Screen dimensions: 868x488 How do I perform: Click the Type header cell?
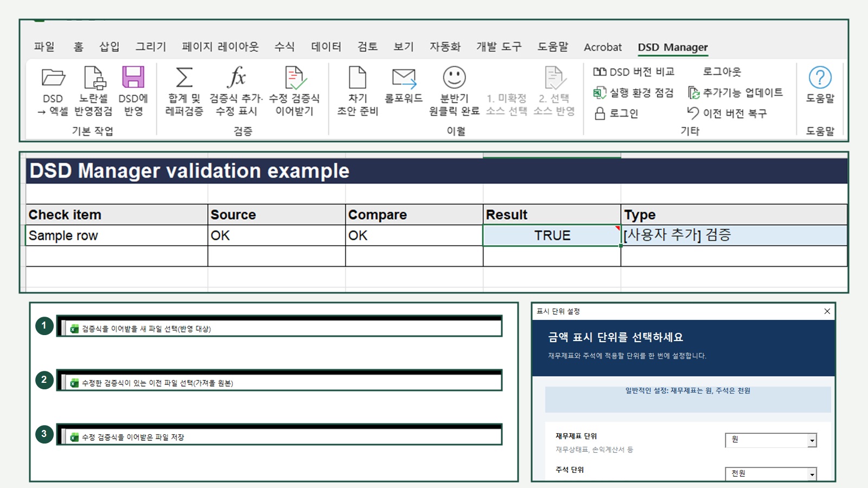click(x=734, y=215)
